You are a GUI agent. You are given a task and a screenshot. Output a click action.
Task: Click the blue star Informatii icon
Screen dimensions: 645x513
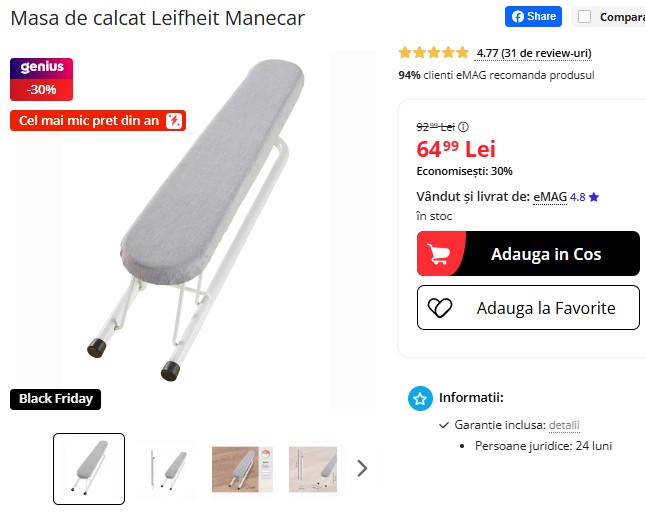pos(420,398)
